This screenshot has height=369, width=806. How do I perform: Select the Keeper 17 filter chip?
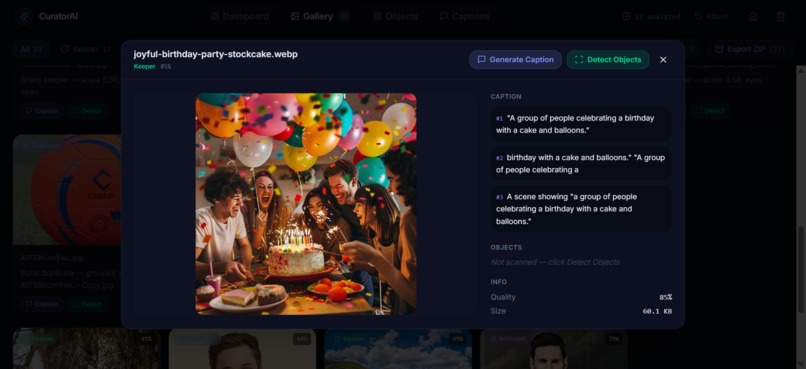pyautogui.click(x=85, y=49)
